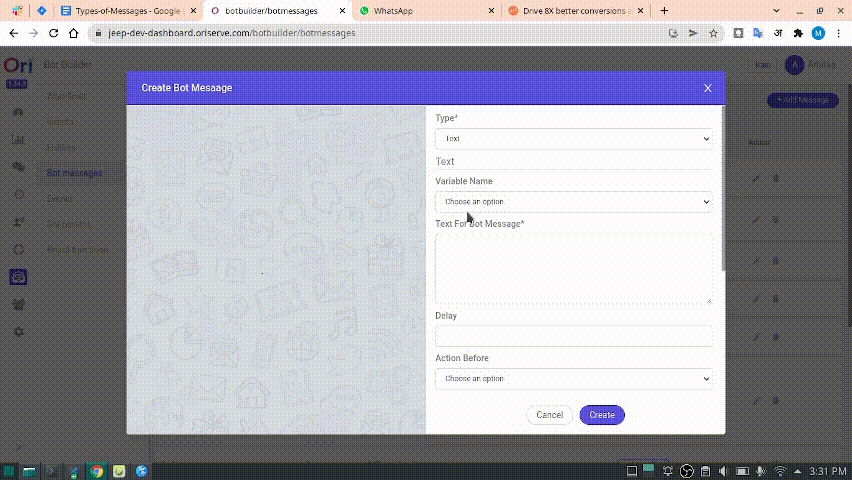Open the settings gear sidebar icon
This screenshot has height=480, width=852.
pyautogui.click(x=18, y=332)
